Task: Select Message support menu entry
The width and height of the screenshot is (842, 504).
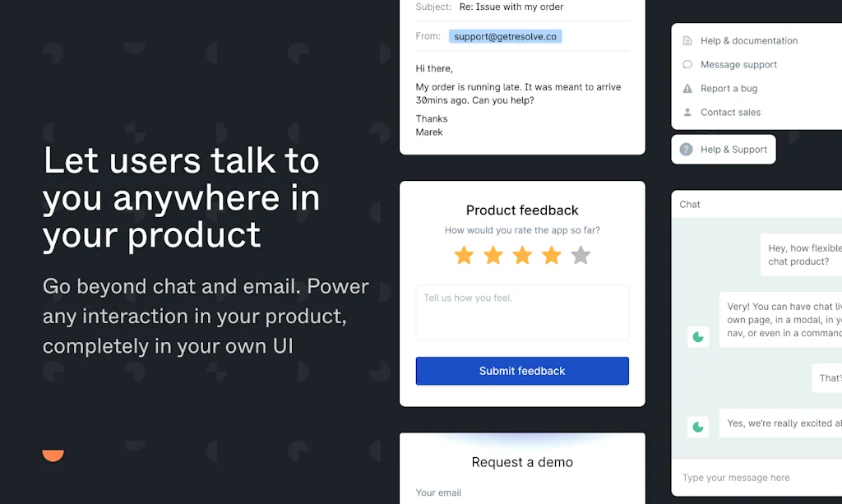Action: (x=738, y=65)
